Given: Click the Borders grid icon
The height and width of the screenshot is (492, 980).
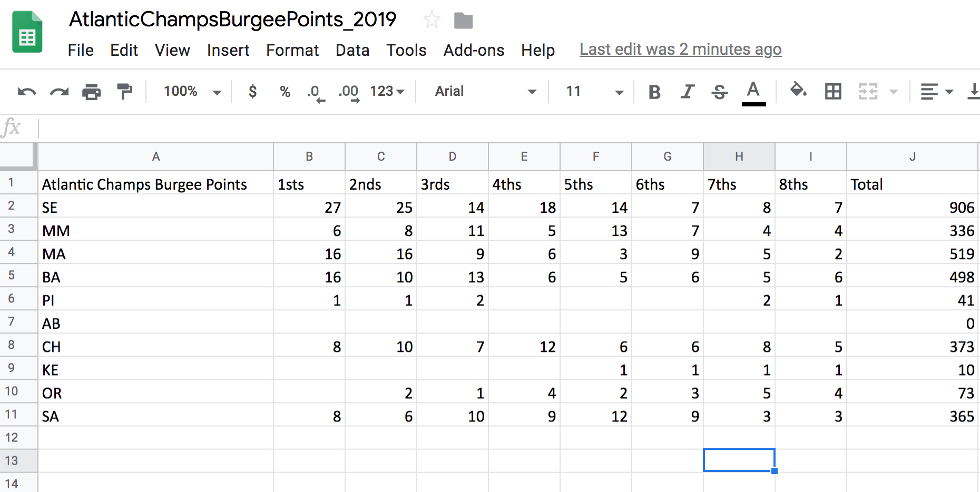Looking at the screenshot, I should click(833, 92).
